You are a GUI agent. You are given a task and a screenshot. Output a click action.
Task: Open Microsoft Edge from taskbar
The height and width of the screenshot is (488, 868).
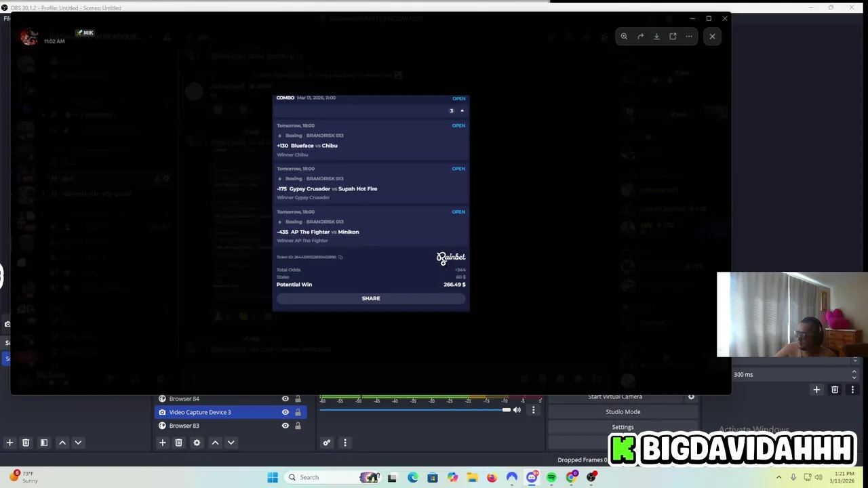[x=412, y=477]
